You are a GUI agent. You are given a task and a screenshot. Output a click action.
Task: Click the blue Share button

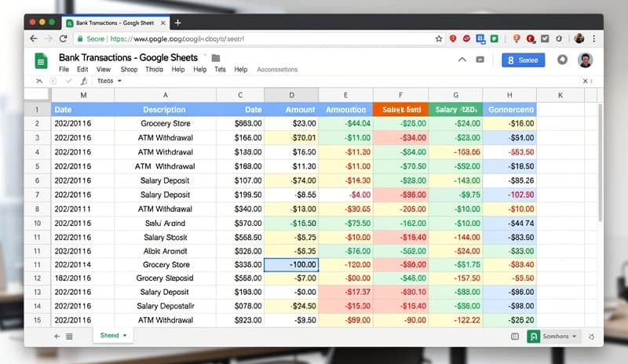click(x=523, y=60)
